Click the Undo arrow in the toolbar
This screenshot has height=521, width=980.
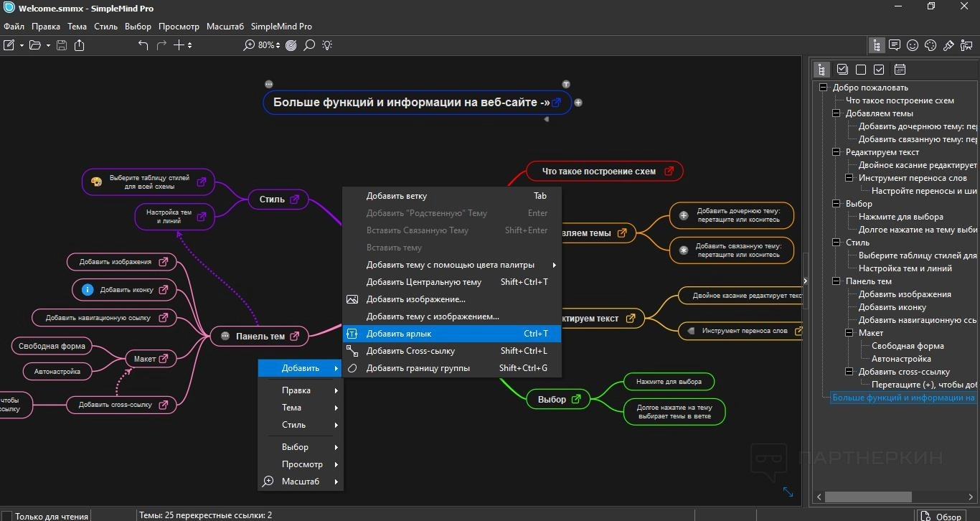point(143,45)
